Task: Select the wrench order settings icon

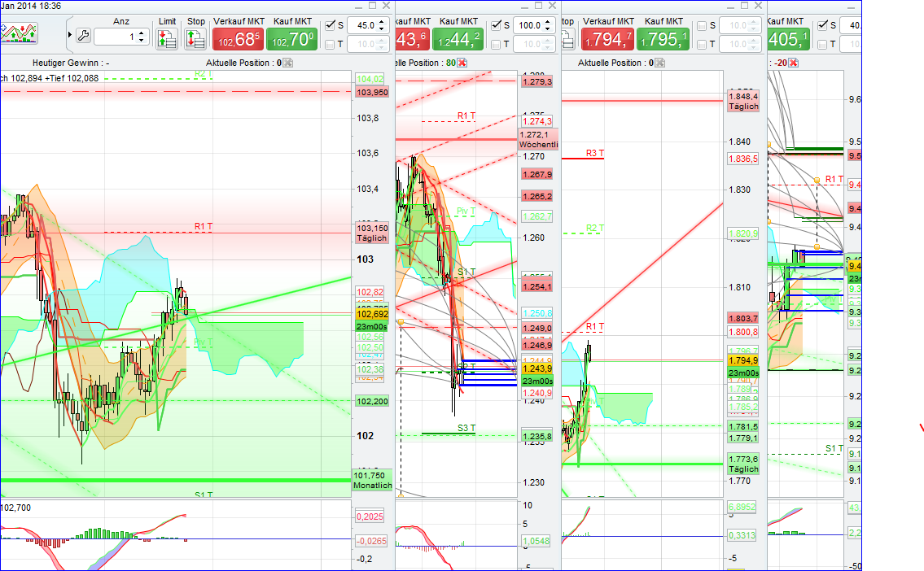Action: point(83,36)
